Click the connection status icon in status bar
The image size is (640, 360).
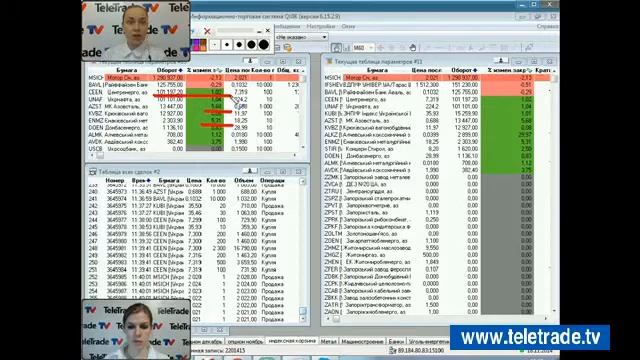pos(392,350)
